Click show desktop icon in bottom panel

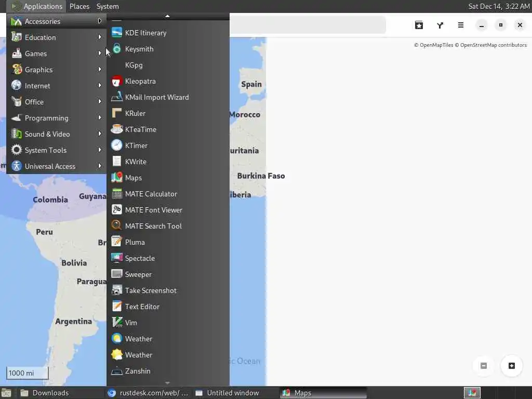click(x=6, y=393)
